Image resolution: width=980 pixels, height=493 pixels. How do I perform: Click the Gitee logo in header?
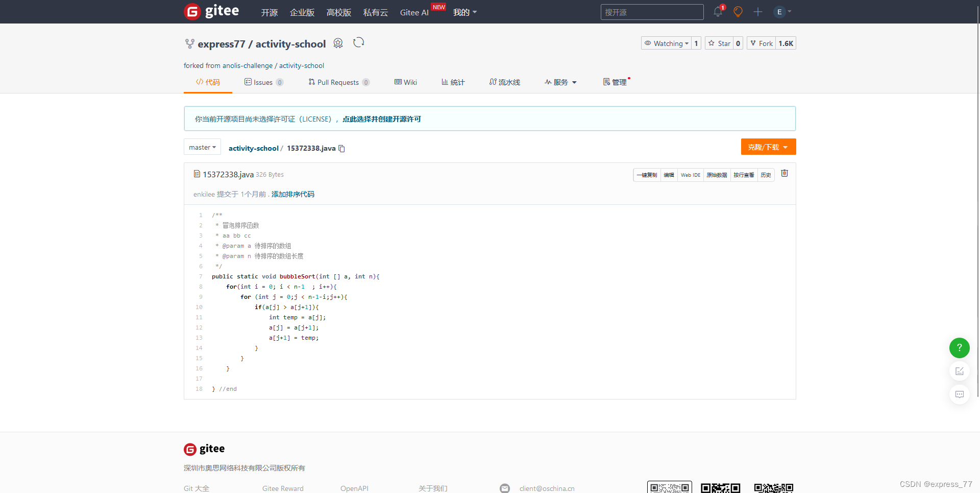tap(211, 11)
